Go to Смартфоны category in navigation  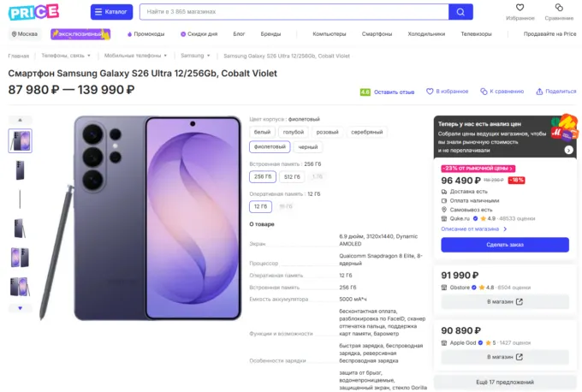click(x=377, y=34)
